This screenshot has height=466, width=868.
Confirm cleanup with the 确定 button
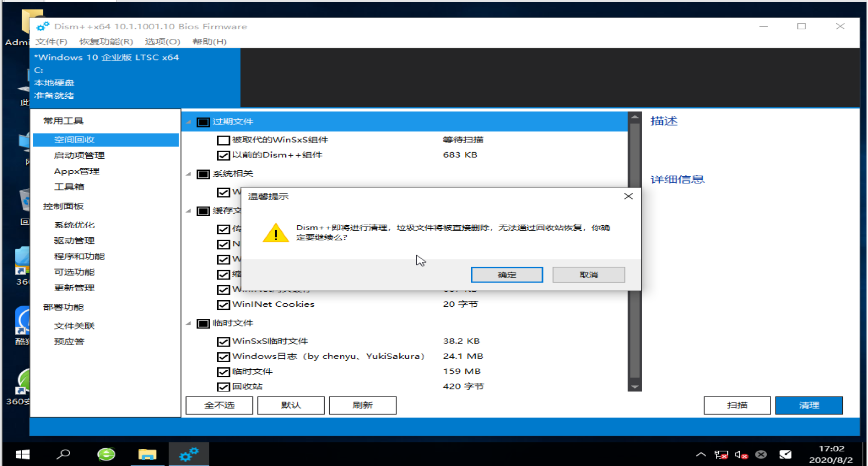[507, 275]
